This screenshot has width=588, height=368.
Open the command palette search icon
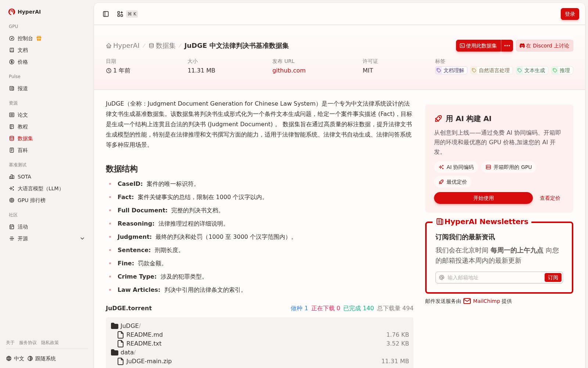point(120,14)
